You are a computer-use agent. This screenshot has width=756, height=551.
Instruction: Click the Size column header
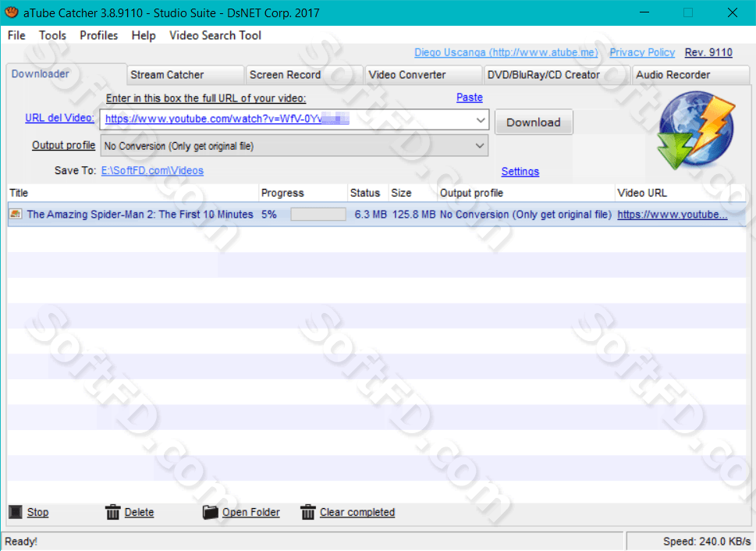tap(412, 193)
